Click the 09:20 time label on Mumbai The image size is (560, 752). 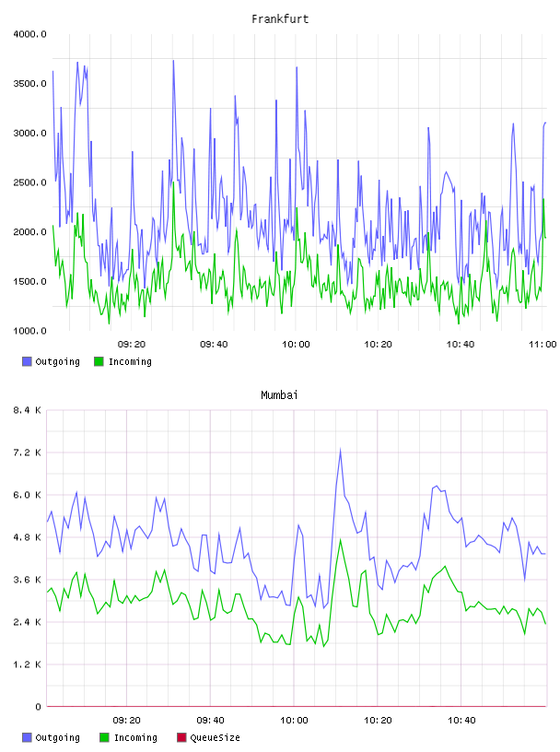click(x=126, y=720)
